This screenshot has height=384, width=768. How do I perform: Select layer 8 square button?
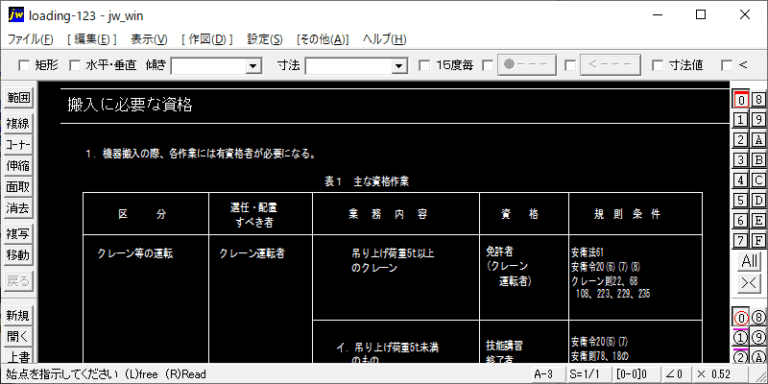[759, 99]
